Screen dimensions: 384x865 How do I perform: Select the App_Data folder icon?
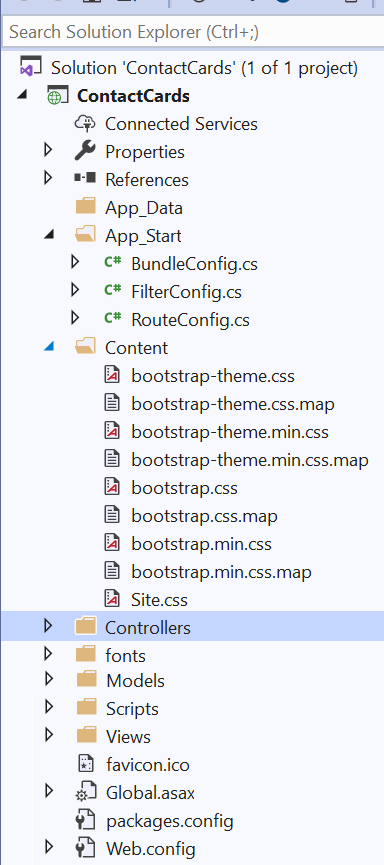click(85, 207)
